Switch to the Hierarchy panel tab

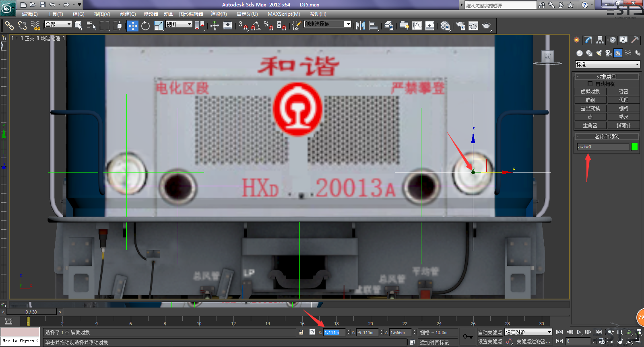(600, 39)
